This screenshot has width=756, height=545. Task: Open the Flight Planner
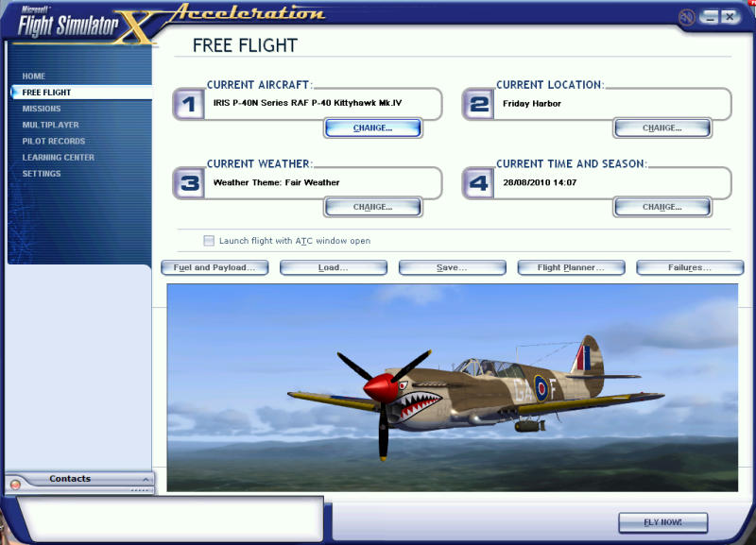pos(572,267)
